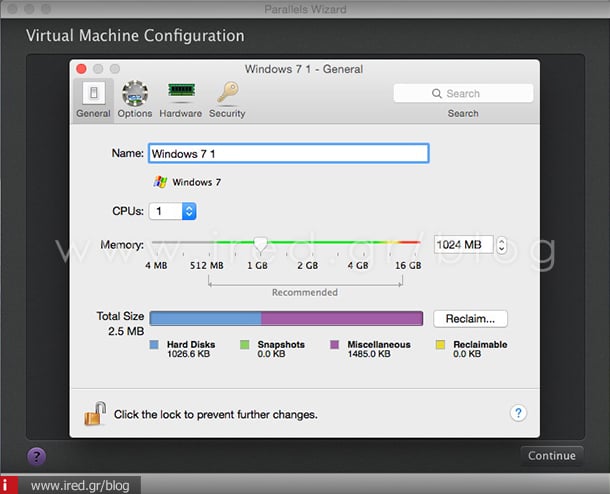
Task: Click the magnifier icon in the search box
Action: [x=437, y=93]
